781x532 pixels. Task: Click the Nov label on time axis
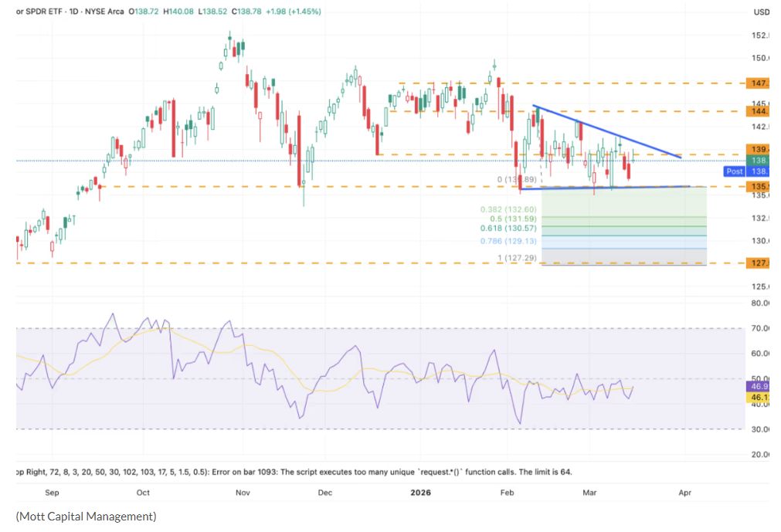243,492
